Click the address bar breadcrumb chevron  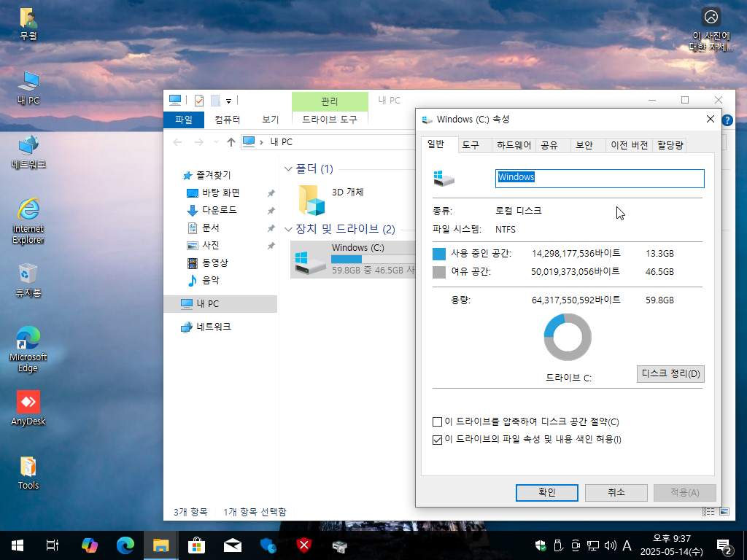[x=262, y=142]
